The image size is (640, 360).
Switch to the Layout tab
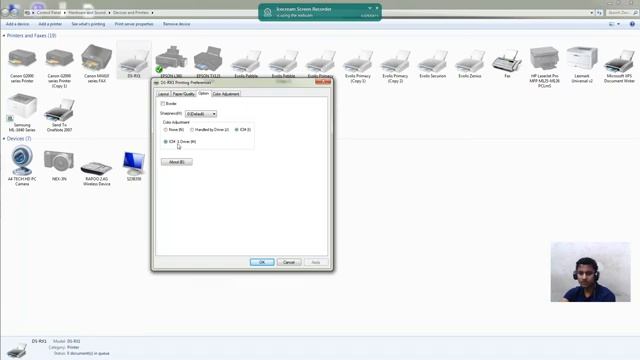(163, 94)
